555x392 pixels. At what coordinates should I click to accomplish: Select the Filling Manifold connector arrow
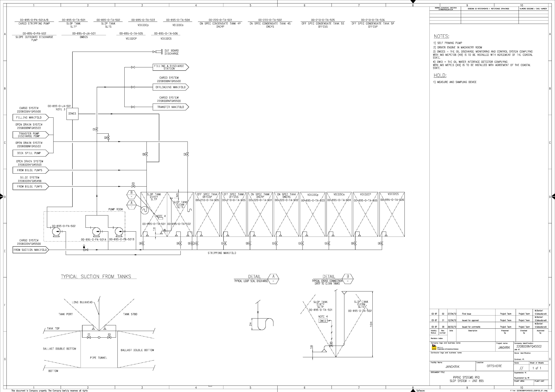click(31, 117)
